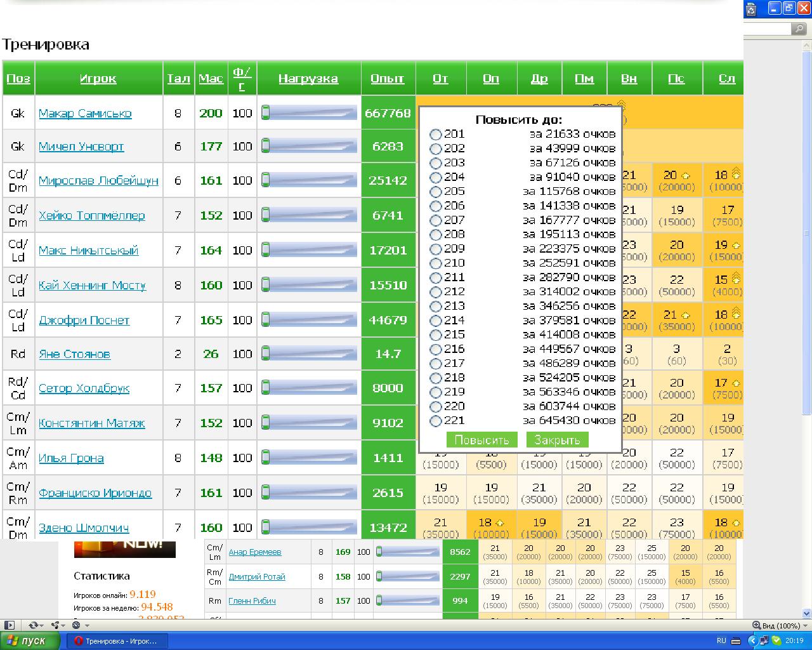This screenshot has height=650, width=812.
Task: Click the closed tabs trash icon
Action: click(x=752, y=9)
